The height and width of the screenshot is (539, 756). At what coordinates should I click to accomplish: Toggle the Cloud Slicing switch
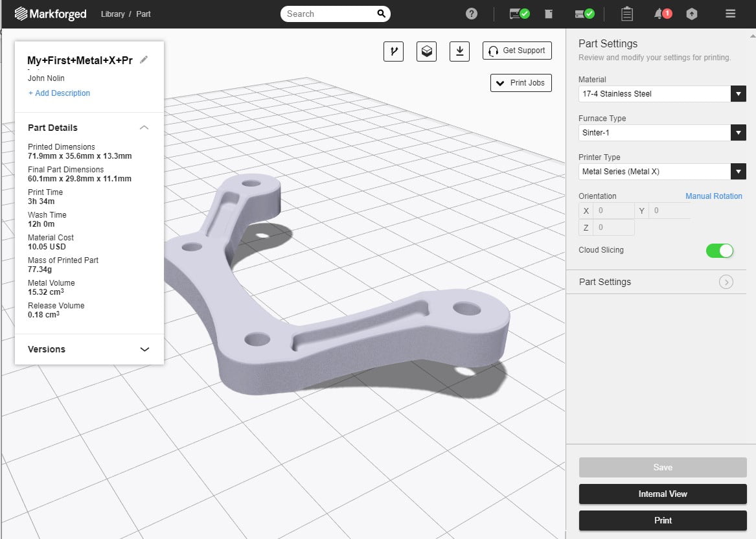pyautogui.click(x=719, y=251)
